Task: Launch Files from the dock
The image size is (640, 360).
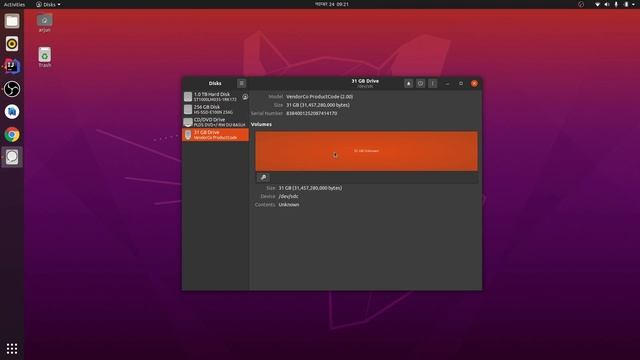Action: 12,21
